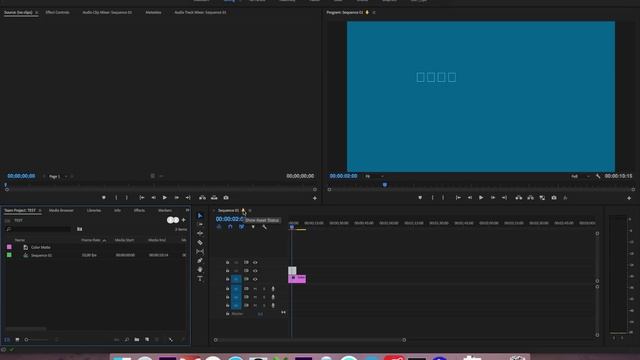Add a marker in the timeline panel
The image size is (640, 360).
tap(253, 227)
